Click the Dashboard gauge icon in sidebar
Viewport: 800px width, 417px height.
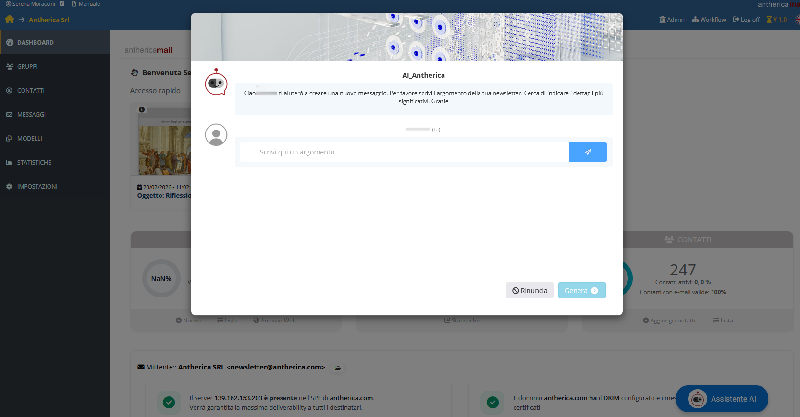coord(9,42)
